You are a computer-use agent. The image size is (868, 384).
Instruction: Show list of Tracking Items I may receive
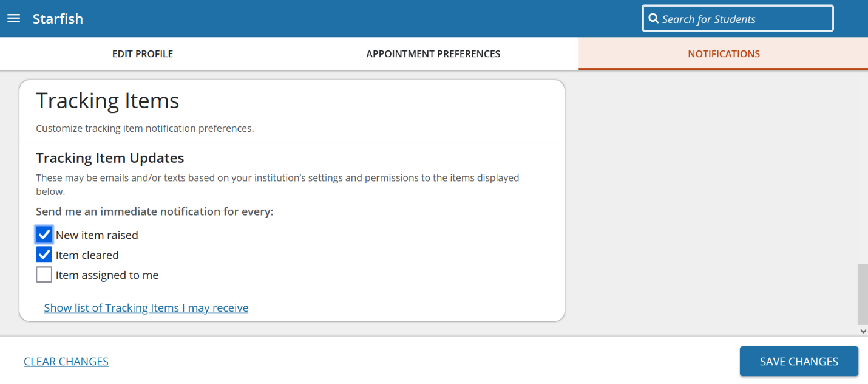146,308
